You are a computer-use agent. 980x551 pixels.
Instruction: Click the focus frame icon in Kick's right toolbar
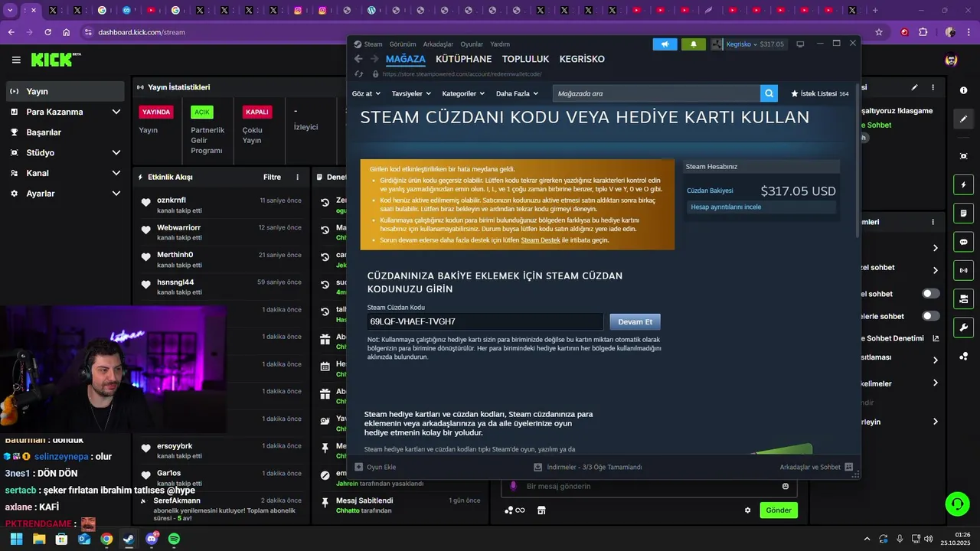tap(963, 156)
